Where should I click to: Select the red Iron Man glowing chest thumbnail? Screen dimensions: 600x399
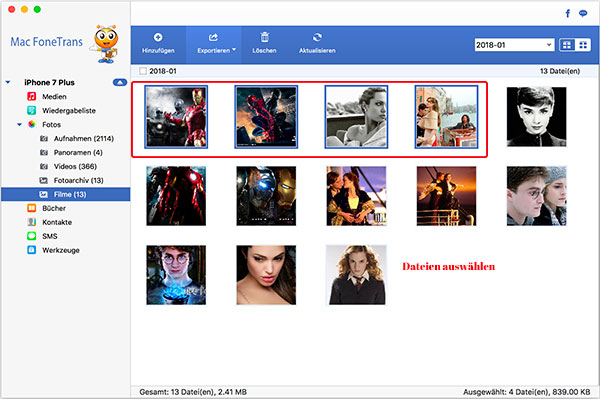[x=176, y=196]
